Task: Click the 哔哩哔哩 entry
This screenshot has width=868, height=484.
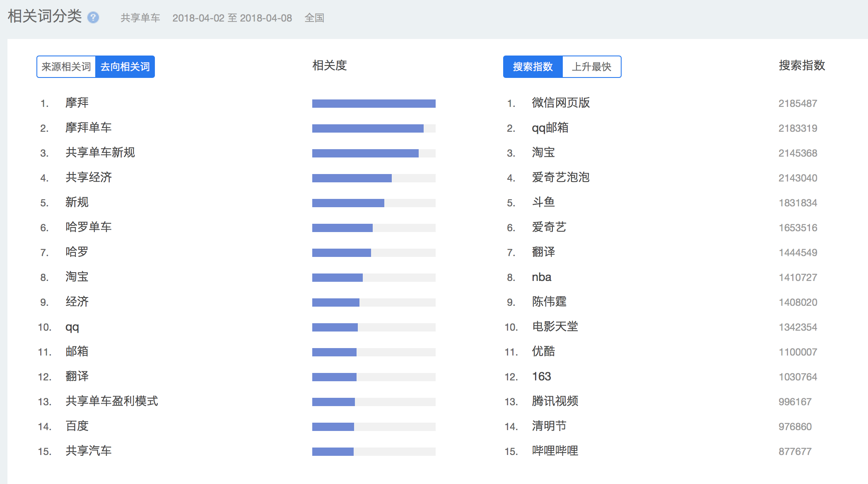Action: click(555, 451)
